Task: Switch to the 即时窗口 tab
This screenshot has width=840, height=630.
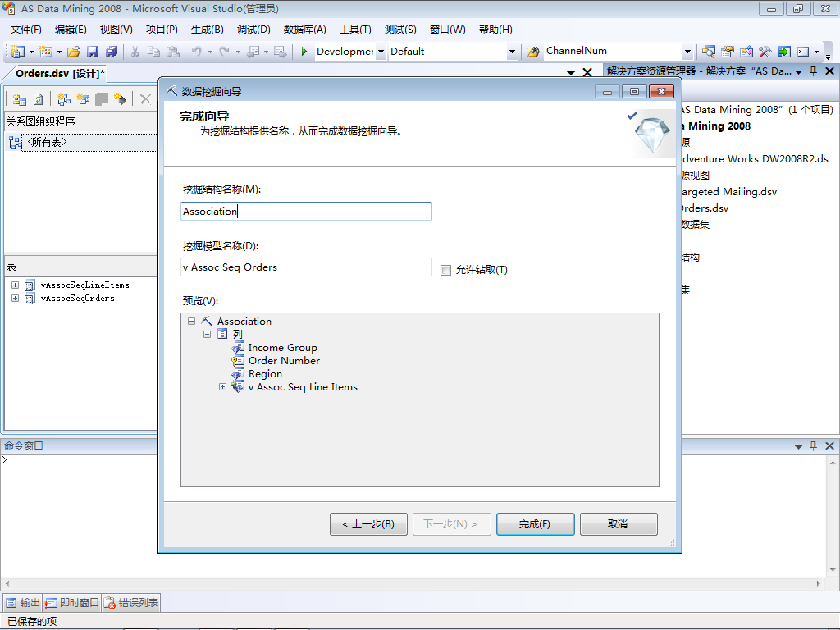Action: click(x=72, y=603)
